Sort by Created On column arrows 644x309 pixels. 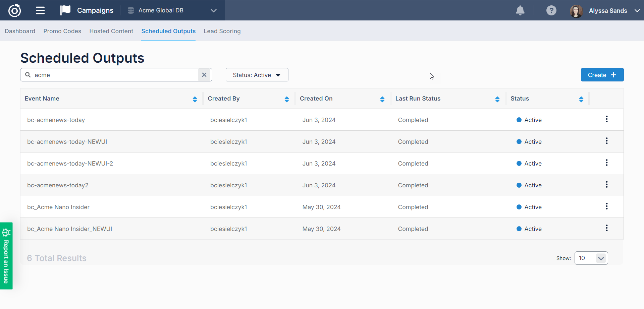pos(382,99)
